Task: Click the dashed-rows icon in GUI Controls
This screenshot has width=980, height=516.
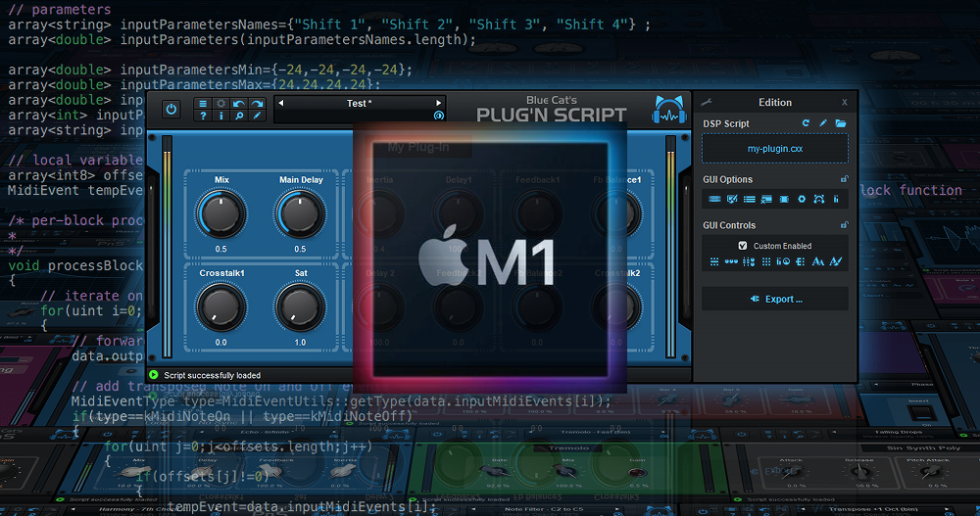Action: tap(714, 261)
